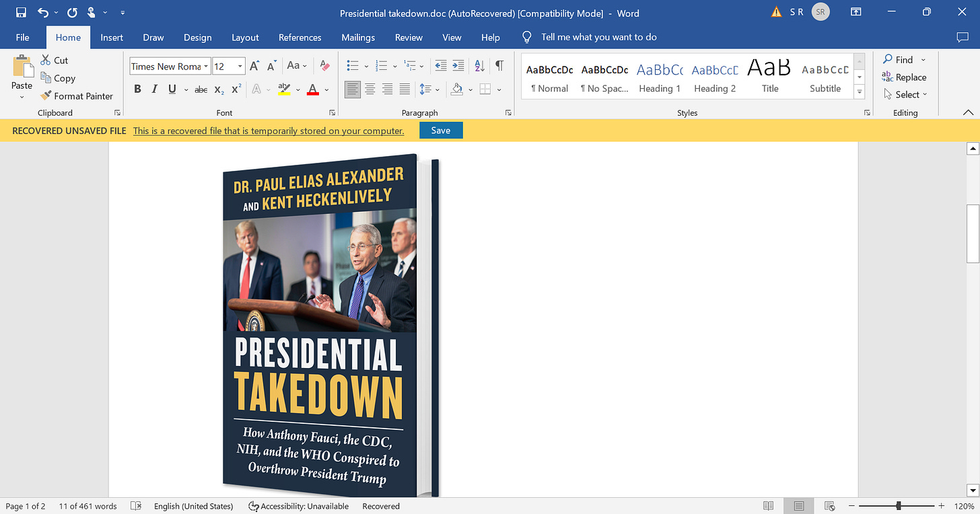Toggle Strikethrough formatting

[201, 89]
